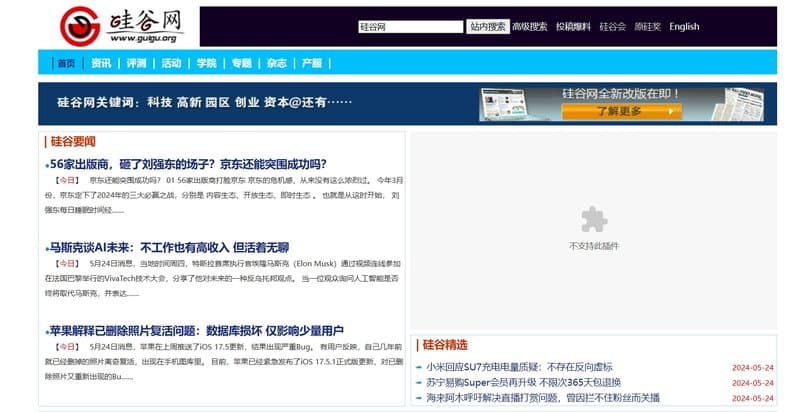Click the puzzle piece plugin icon

pyautogui.click(x=594, y=220)
